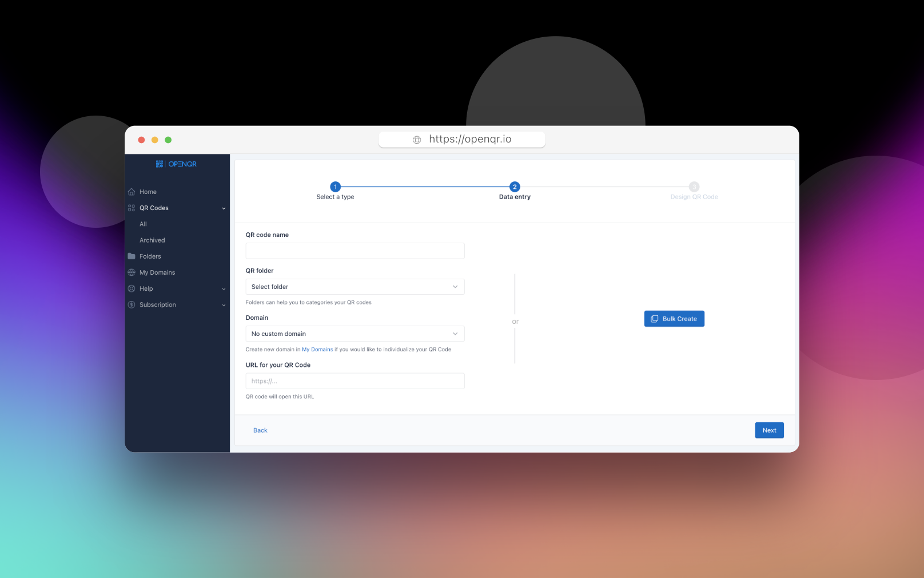The image size is (924, 578).
Task: Open Archived QR codes
Action: [x=152, y=240]
